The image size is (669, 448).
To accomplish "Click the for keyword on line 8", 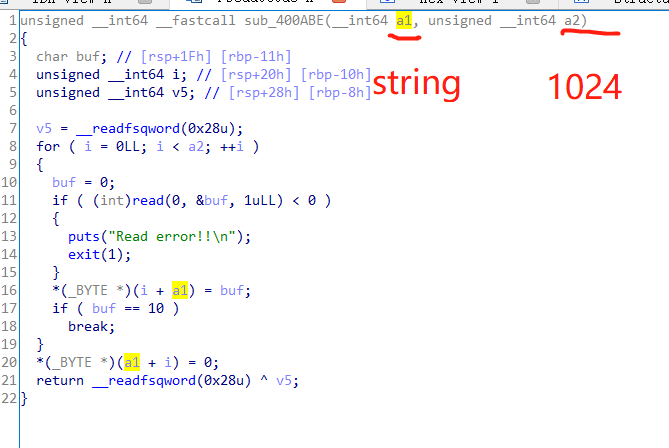I will tap(48, 146).
